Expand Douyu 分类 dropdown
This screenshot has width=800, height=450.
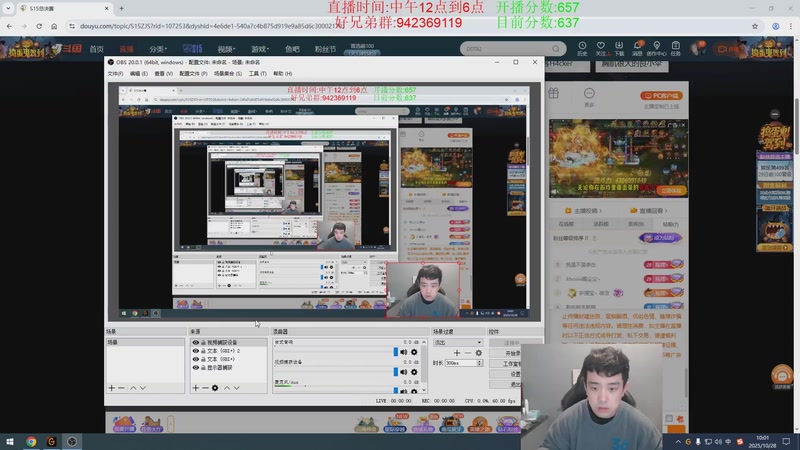[x=158, y=49]
